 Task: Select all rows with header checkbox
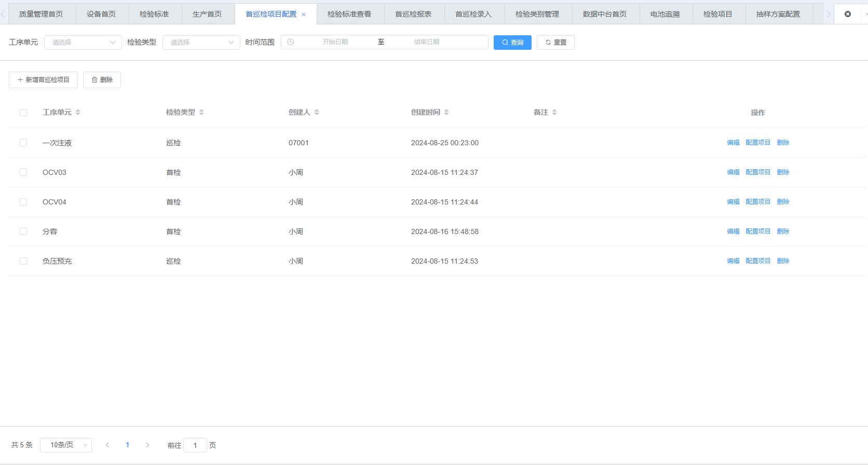coord(23,113)
